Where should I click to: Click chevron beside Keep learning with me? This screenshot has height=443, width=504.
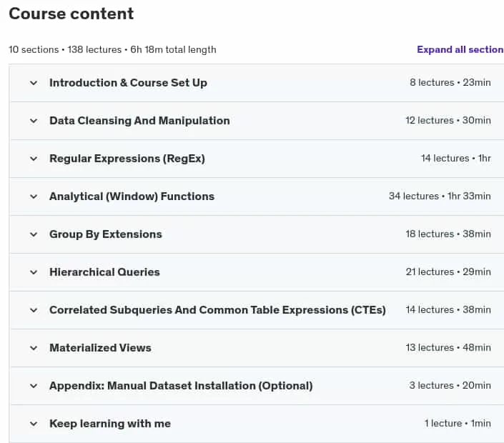coord(34,424)
